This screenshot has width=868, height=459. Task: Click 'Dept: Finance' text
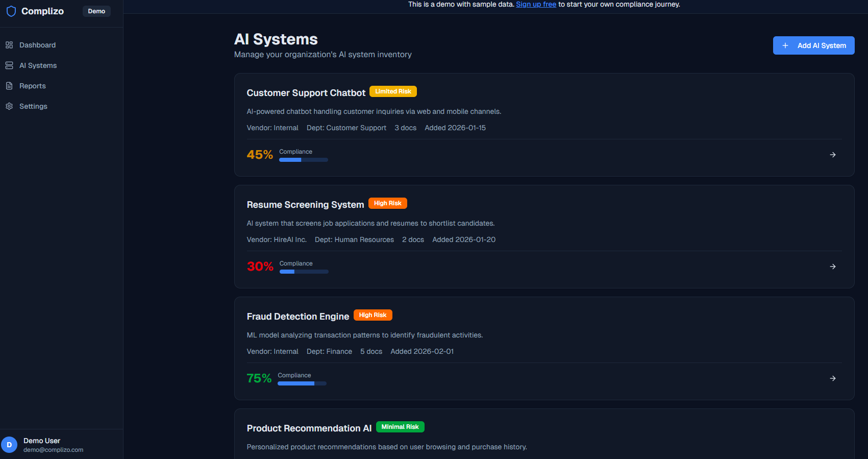click(329, 351)
